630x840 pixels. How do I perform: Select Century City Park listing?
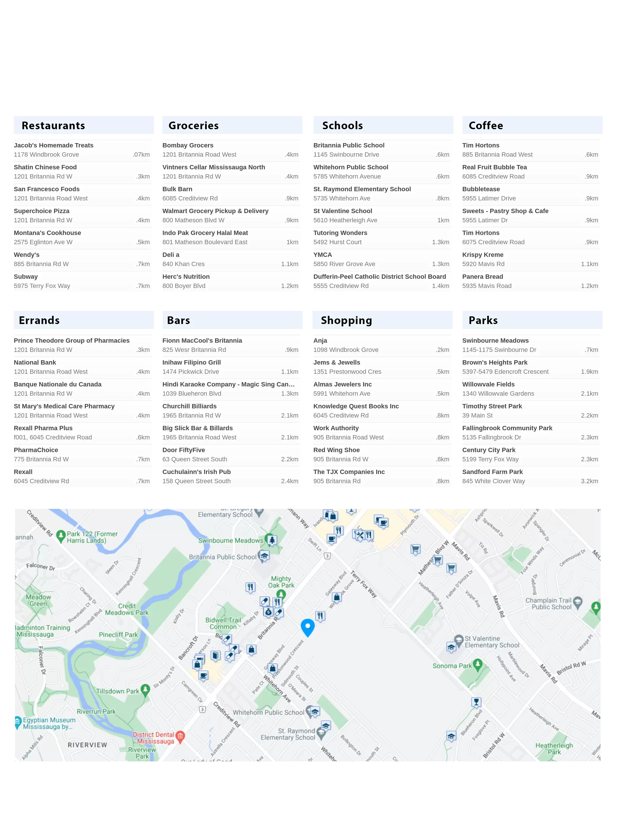pos(489,450)
